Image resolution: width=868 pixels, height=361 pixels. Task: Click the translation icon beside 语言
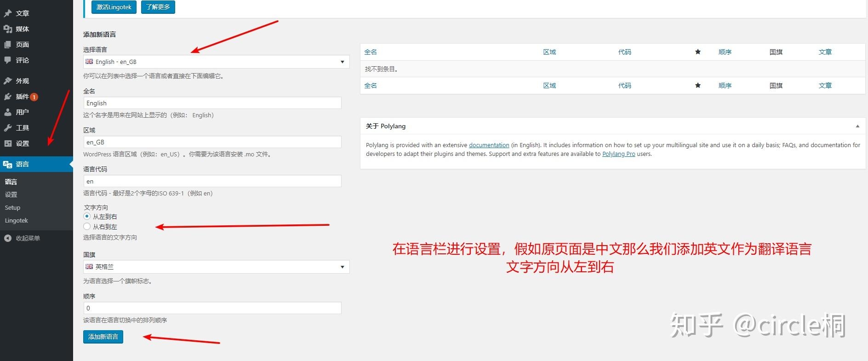(8, 164)
